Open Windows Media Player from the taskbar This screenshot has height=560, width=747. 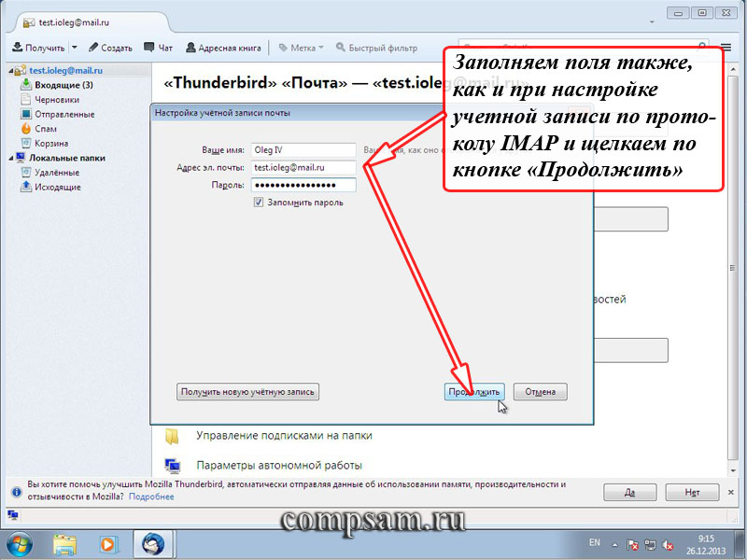(107, 545)
